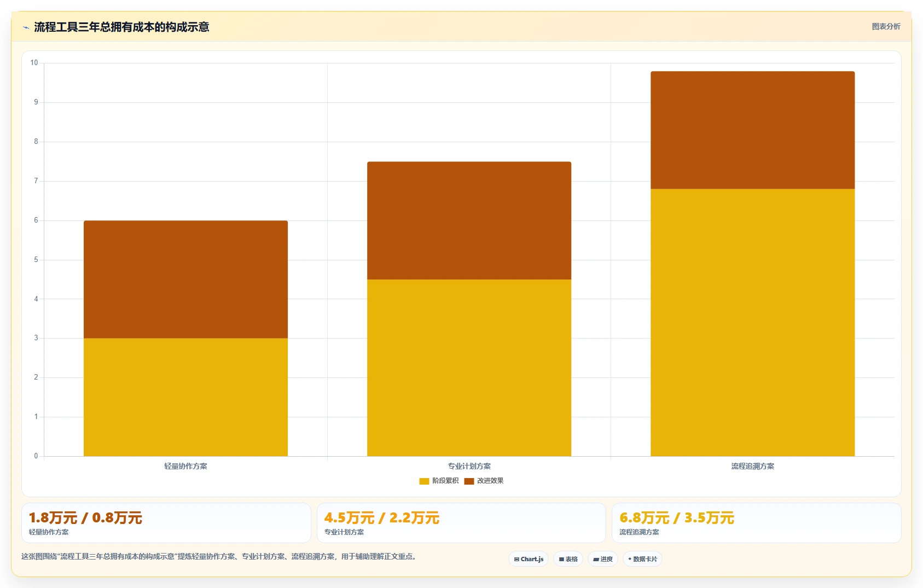Select the 数据卡片 pill button
This screenshot has height=588, width=923.
click(642, 559)
